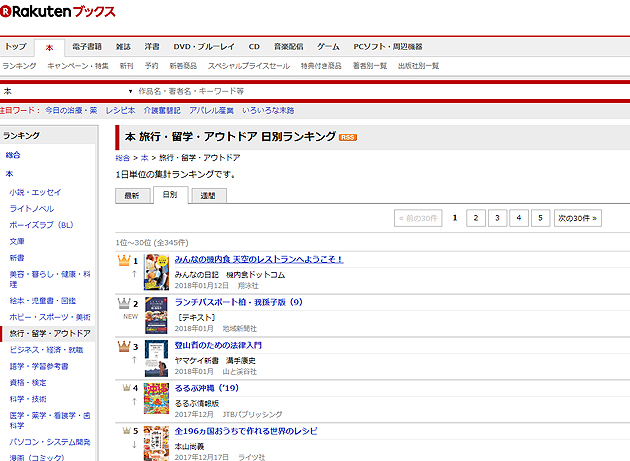Click 特典付き商品 sub navigation link
Screen dimensions: 630x461
point(321,66)
